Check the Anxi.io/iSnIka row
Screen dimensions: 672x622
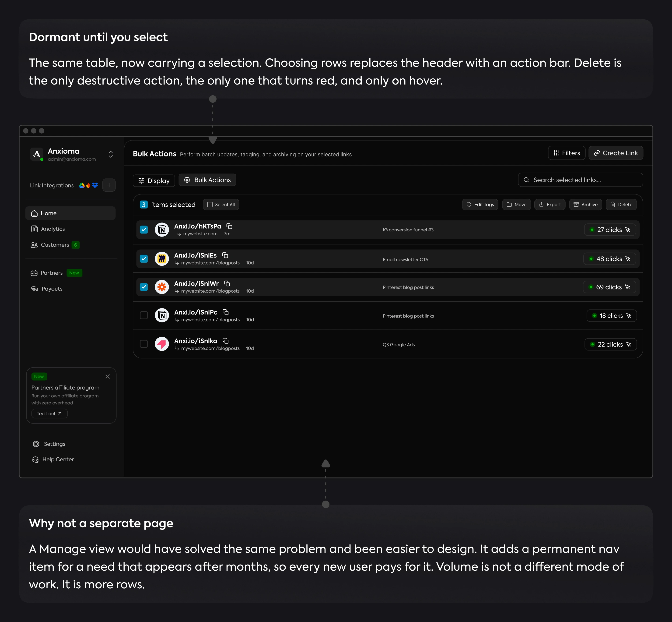tap(144, 344)
